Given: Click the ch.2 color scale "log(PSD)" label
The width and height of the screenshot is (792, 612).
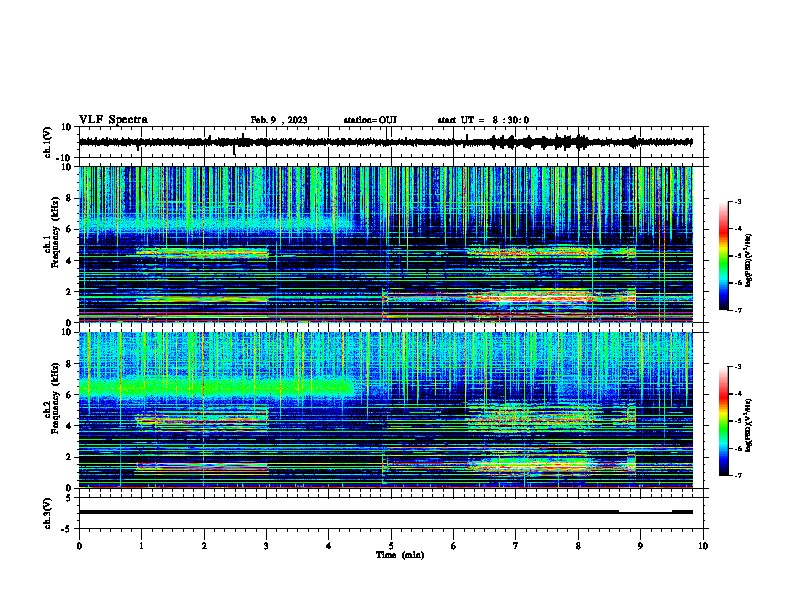Looking at the screenshot, I should [x=749, y=425].
